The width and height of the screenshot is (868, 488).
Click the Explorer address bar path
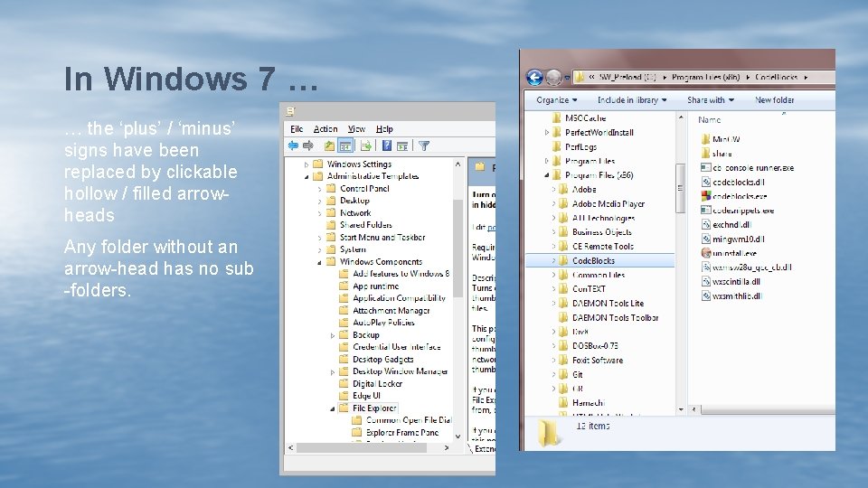(703, 77)
